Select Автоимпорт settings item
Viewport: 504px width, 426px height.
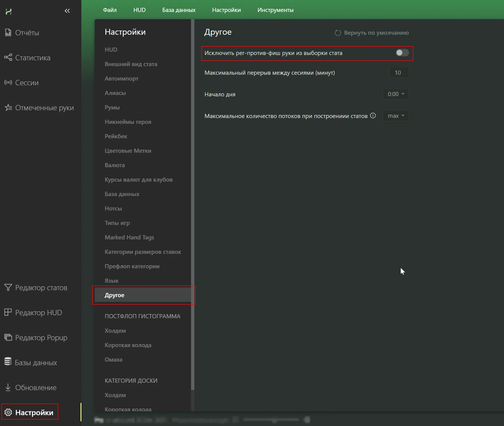click(x=121, y=78)
